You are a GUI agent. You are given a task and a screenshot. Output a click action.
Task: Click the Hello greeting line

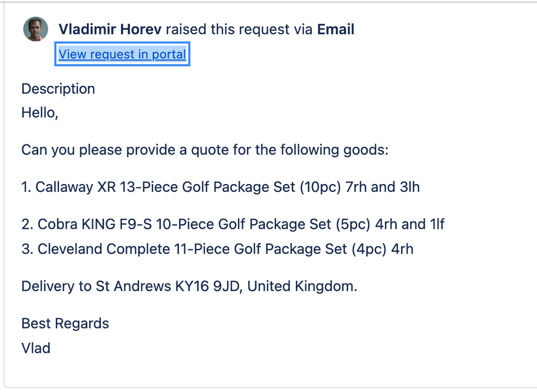[40, 113]
